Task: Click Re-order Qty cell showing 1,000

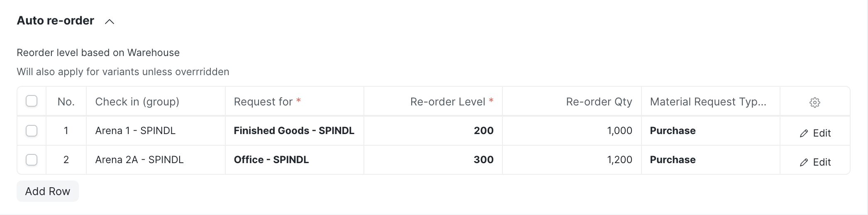Action: pos(619,131)
